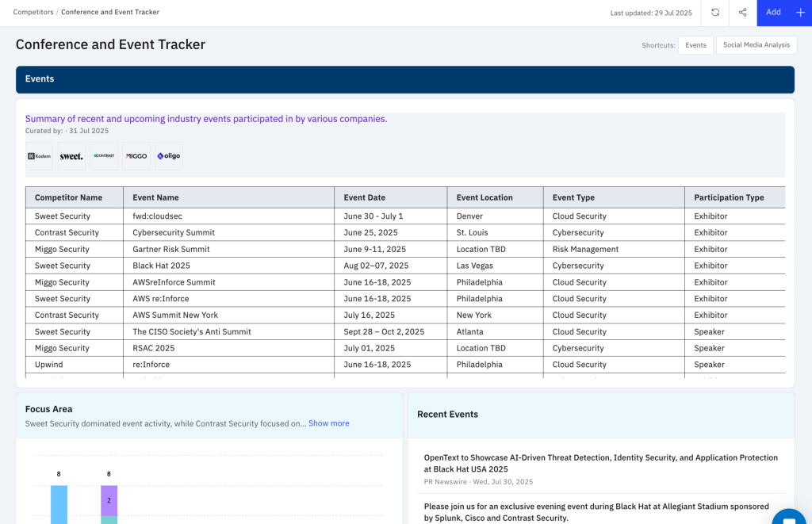Click the Recent Events panel title

447,415
